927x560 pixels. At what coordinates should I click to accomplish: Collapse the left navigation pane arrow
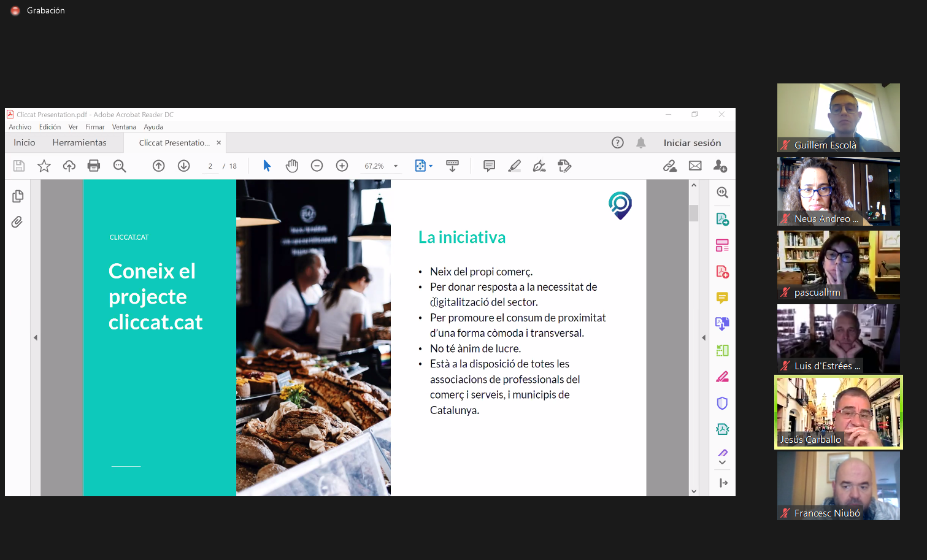[x=36, y=337]
